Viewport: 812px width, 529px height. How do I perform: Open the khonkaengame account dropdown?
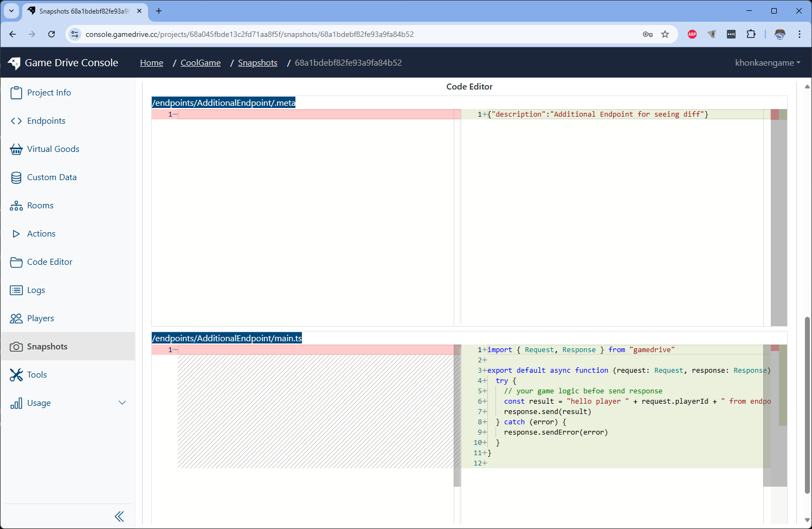[x=767, y=63]
